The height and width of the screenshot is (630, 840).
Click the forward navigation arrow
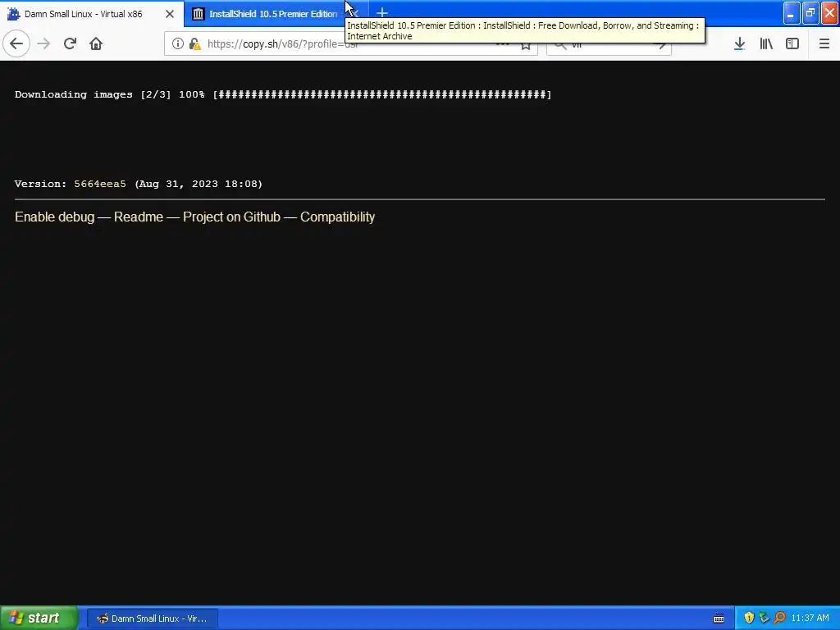coord(44,43)
